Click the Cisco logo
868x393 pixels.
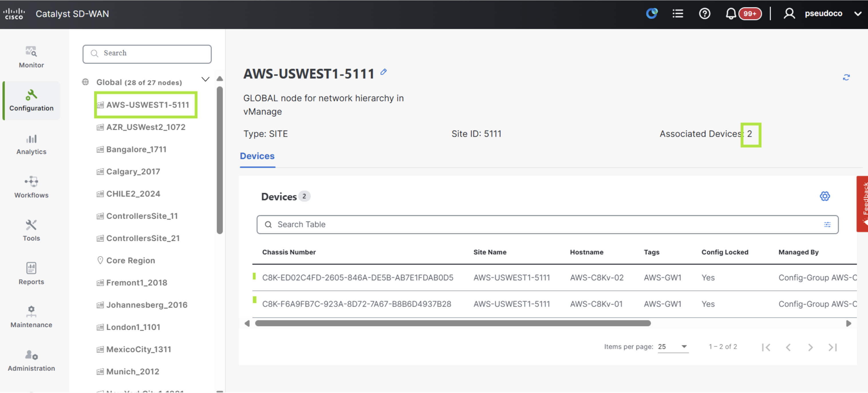pos(14,14)
